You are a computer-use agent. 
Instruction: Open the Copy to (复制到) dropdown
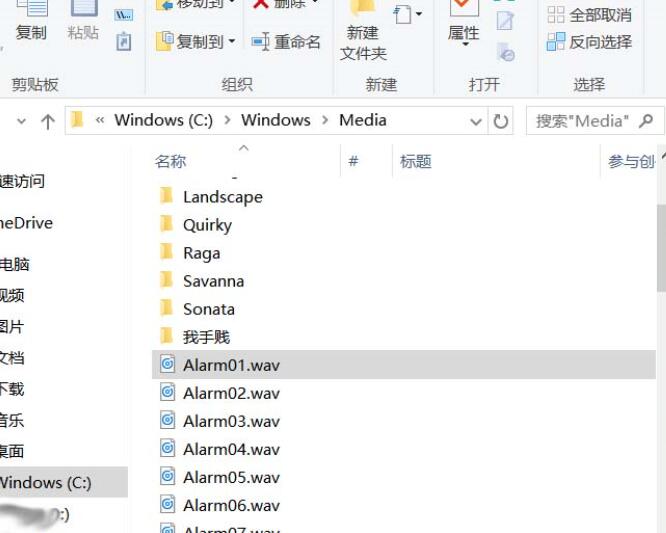pyautogui.click(x=196, y=42)
